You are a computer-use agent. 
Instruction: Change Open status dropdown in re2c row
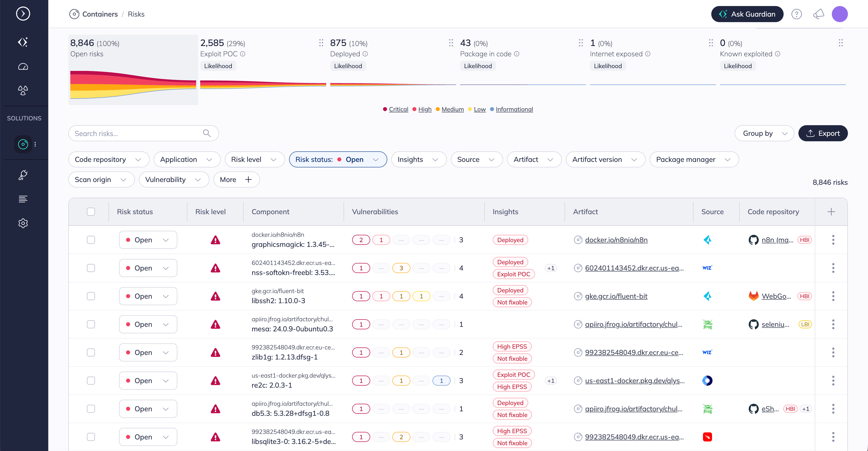(x=148, y=381)
